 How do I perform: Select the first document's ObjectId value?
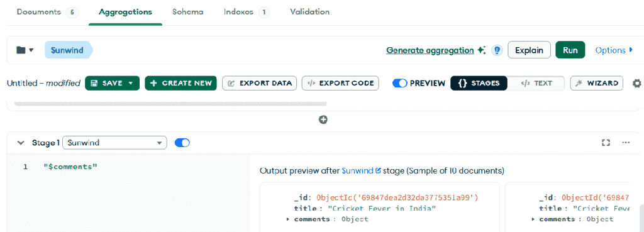pyautogui.click(x=397, y=198)
